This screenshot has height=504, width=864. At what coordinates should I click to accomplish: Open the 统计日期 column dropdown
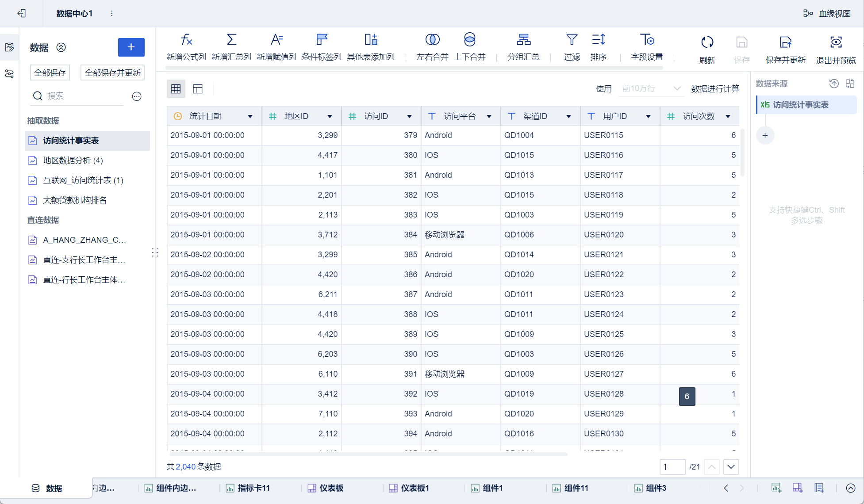point(250,116)
